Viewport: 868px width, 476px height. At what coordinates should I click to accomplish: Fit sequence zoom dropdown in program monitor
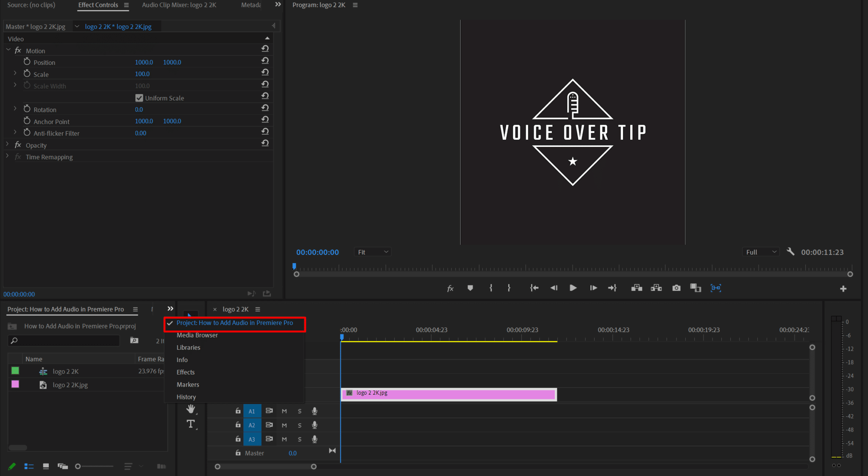click(x=372, y=252)
